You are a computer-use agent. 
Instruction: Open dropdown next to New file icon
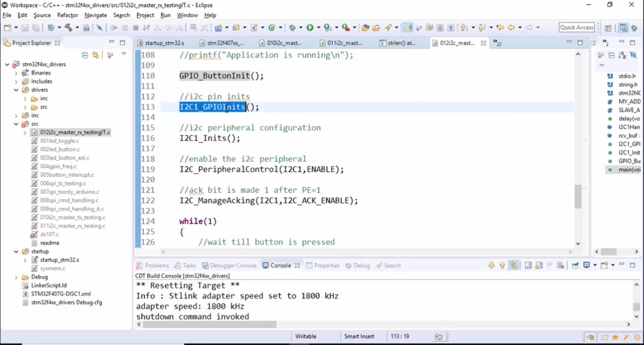(x=16, y=27)
